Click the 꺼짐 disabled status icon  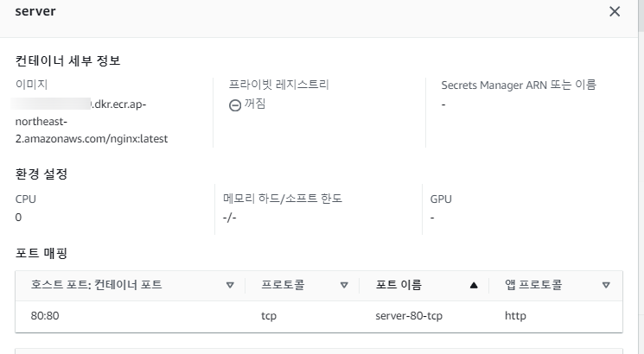click(235, 104)
